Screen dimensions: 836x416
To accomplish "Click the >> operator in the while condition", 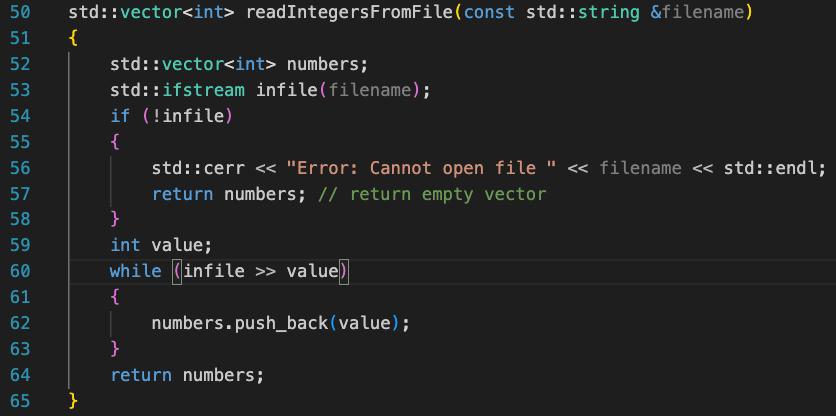I will pyautogui.click(x=265, y=270).
